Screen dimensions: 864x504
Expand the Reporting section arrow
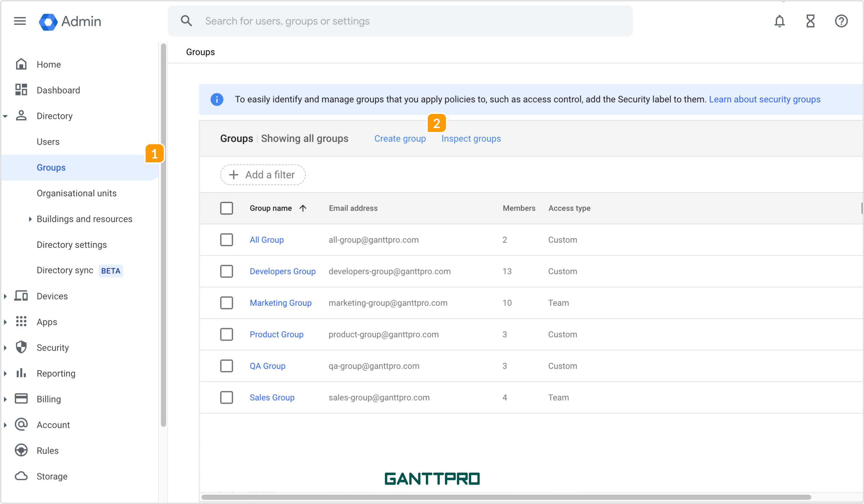[x=5, y=373]
